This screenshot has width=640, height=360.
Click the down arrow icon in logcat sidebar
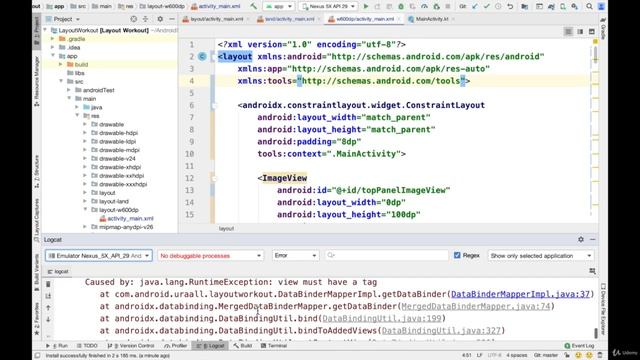48,320
